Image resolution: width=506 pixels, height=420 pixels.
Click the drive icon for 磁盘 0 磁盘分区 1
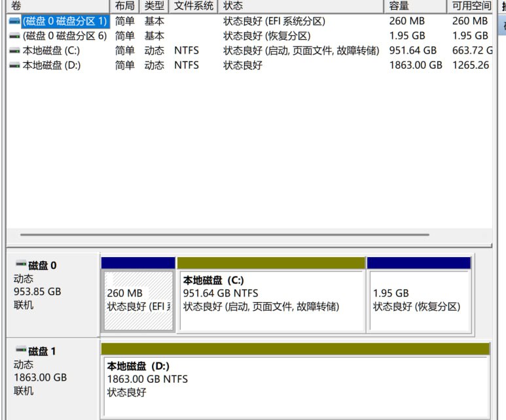14,22
